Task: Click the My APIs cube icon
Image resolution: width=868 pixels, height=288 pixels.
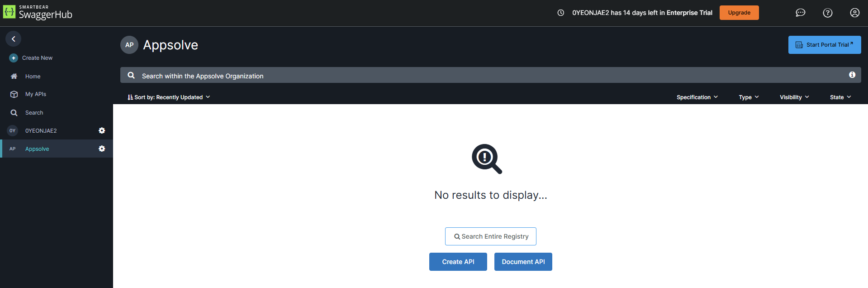Action: click(14, 94)
